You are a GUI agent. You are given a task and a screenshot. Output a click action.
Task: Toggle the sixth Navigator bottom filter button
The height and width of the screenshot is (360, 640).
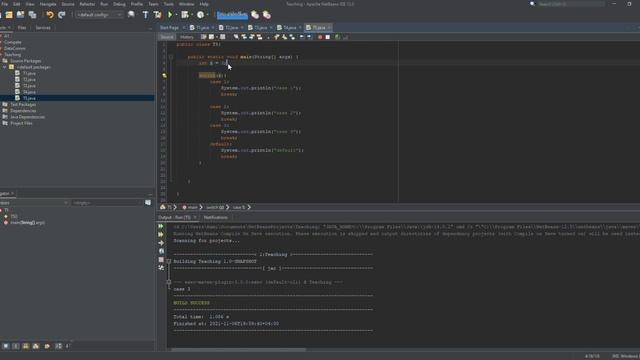(58, 346)
